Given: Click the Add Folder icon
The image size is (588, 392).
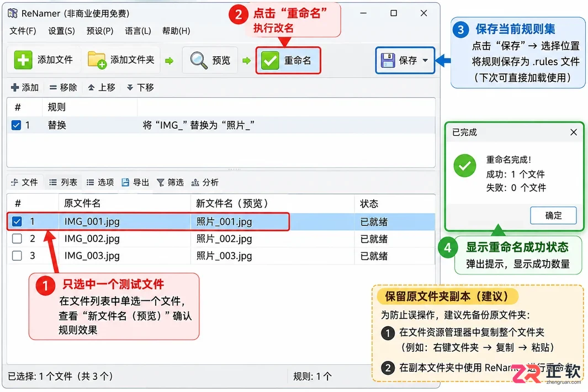Looking at the screenshot, I should [x=97, y=60].
